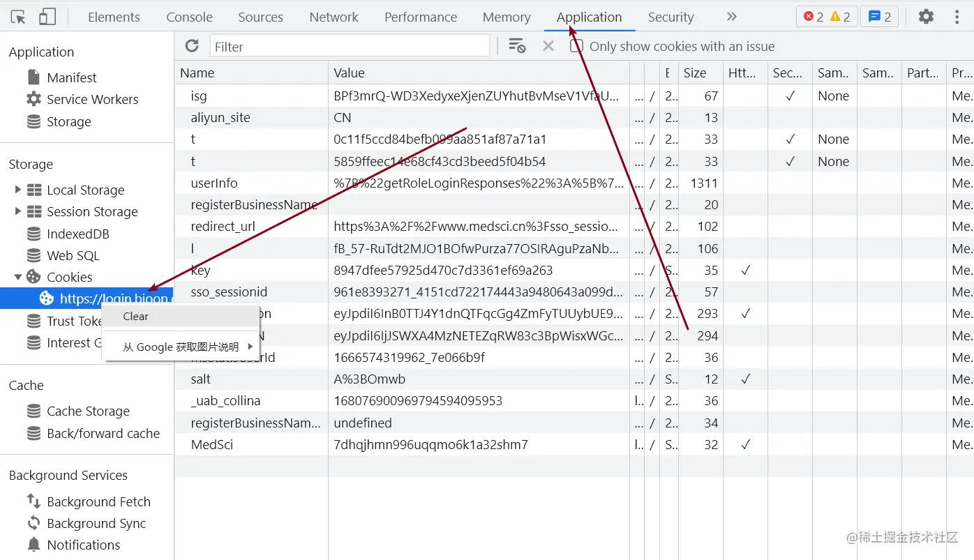Open the Sources tab
This screenshot has height=560, width=974.
pyautogui.click(x=260, y=17)
